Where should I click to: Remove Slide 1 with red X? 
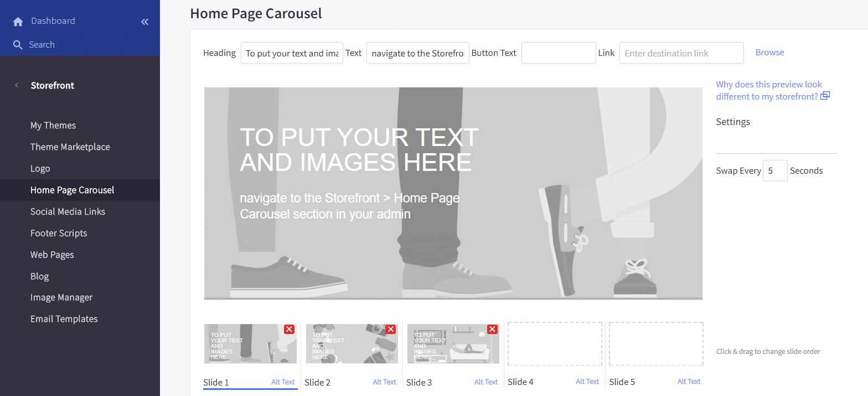[x=289, y=330]
